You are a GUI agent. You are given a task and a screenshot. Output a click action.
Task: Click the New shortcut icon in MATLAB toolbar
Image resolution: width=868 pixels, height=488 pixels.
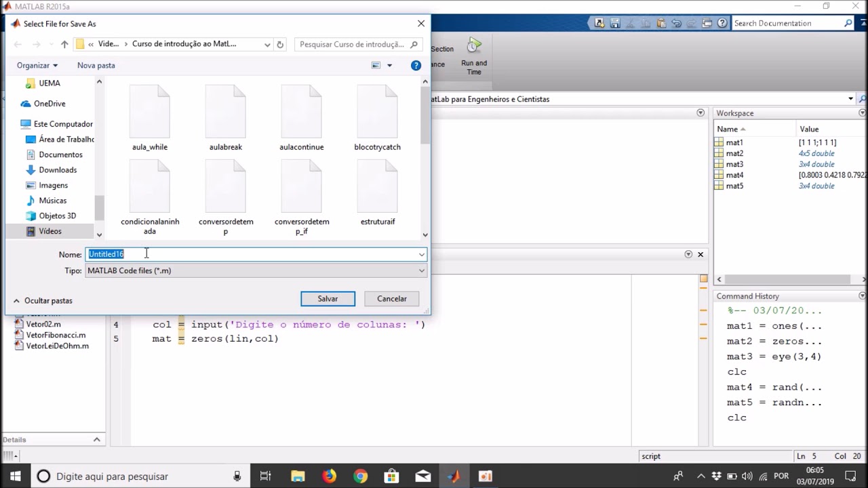pyautogui.click(x=599, y=23)
